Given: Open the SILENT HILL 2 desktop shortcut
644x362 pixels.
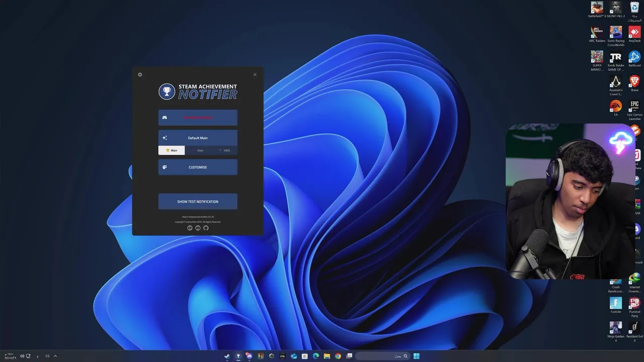Looking at the screenshot, I should [x=616, y=10].
